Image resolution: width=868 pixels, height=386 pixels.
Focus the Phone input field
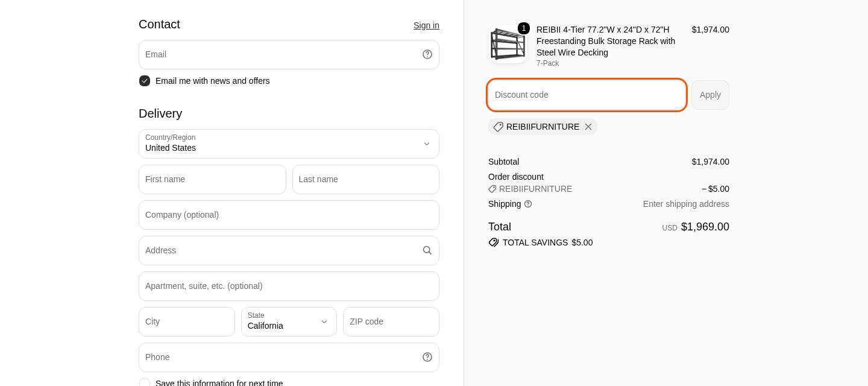coord(289,357)
